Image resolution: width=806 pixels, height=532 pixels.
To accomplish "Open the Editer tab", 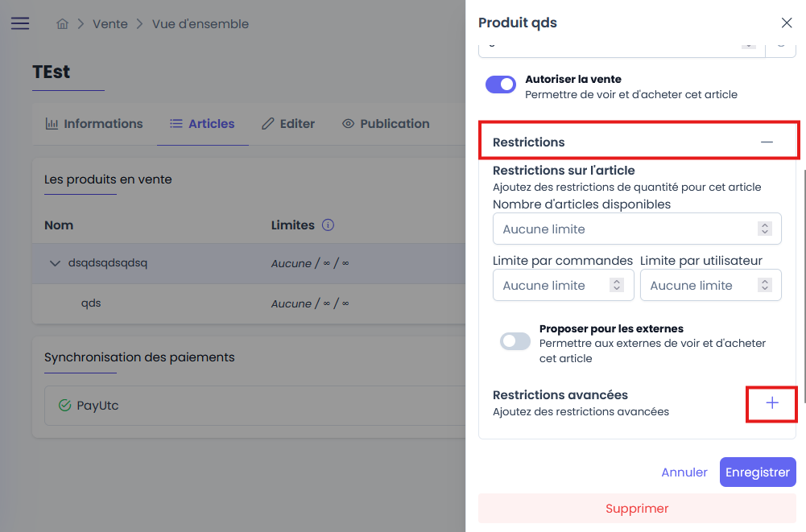I will coord(288,124).
